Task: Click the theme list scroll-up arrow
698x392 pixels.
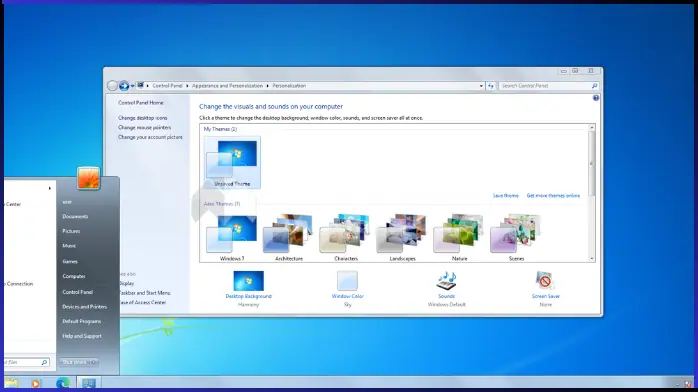Action: coord(592,128)
